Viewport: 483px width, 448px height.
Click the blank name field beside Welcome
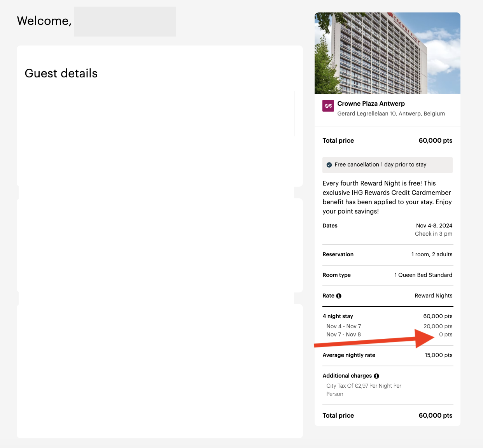[x=125, y=21]
